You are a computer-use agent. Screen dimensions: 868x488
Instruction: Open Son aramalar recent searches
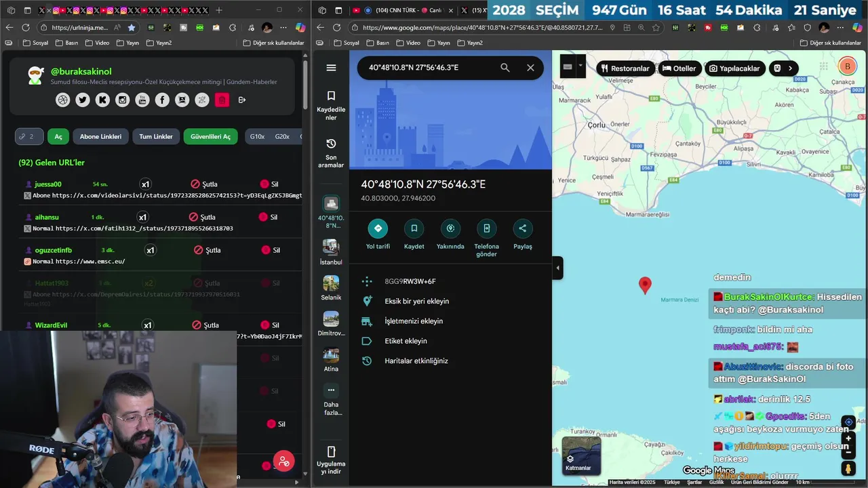click(331, 153)
